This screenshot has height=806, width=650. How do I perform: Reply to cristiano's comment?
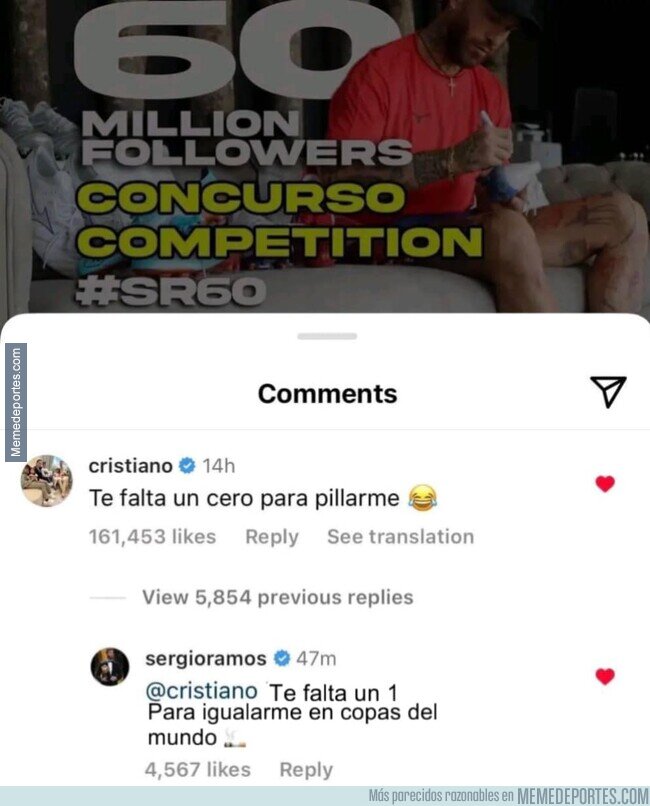272,537
